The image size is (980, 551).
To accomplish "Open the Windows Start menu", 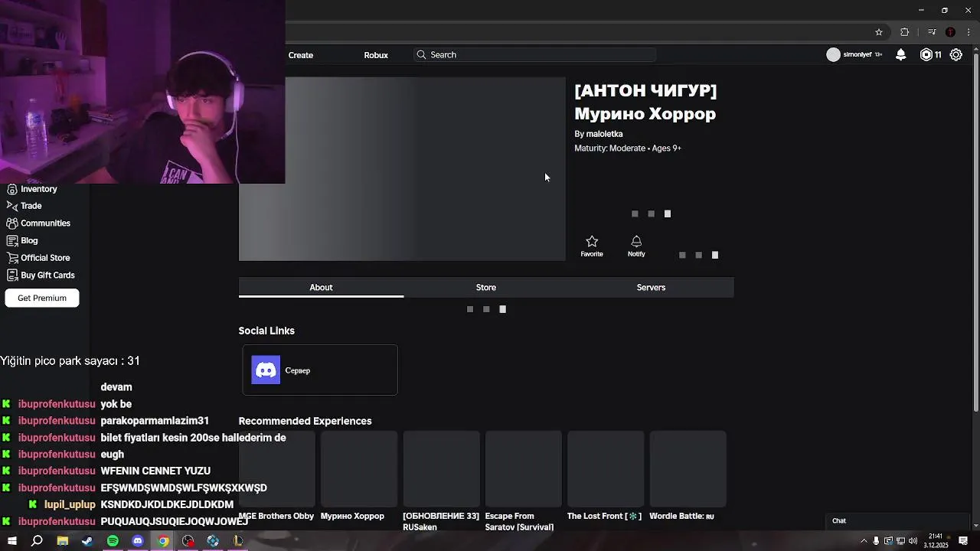I will point(11,541).
